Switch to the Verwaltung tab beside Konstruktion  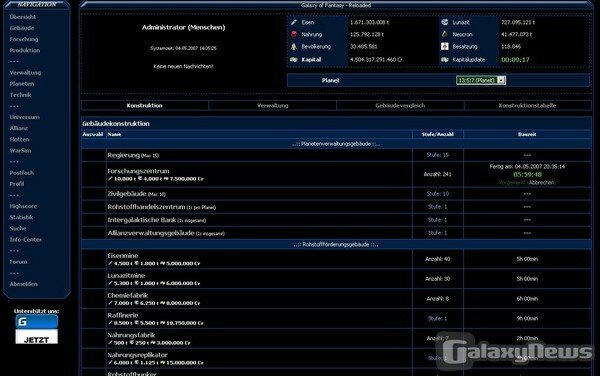pyautogui.click(x=272, y=105)
